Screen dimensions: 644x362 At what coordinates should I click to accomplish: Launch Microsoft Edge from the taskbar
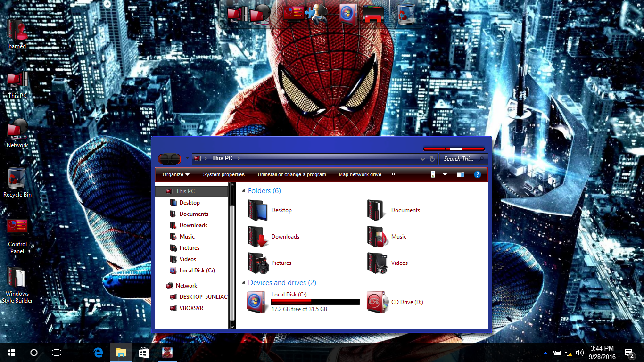tap(98, 352)
